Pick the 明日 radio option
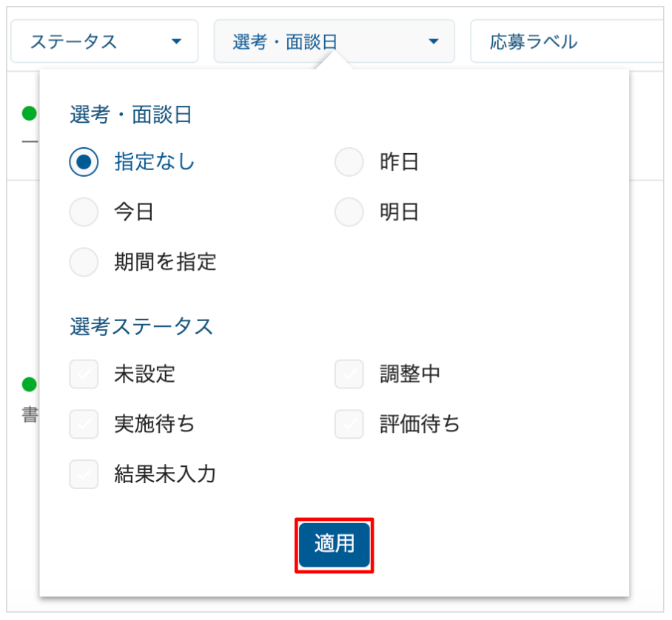Image resolution: width=672 pixels, height=620 pixels. [349, 213]
